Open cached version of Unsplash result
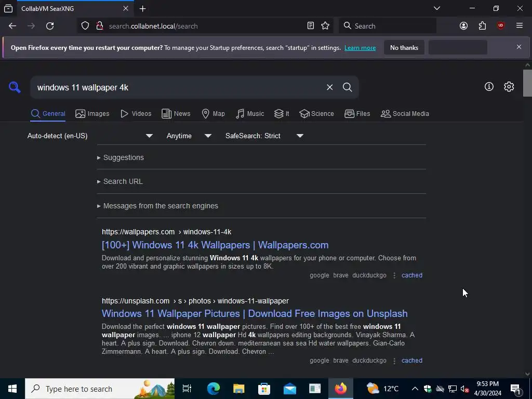This screenshot has width=532, height=399. (x=412, y=361)
